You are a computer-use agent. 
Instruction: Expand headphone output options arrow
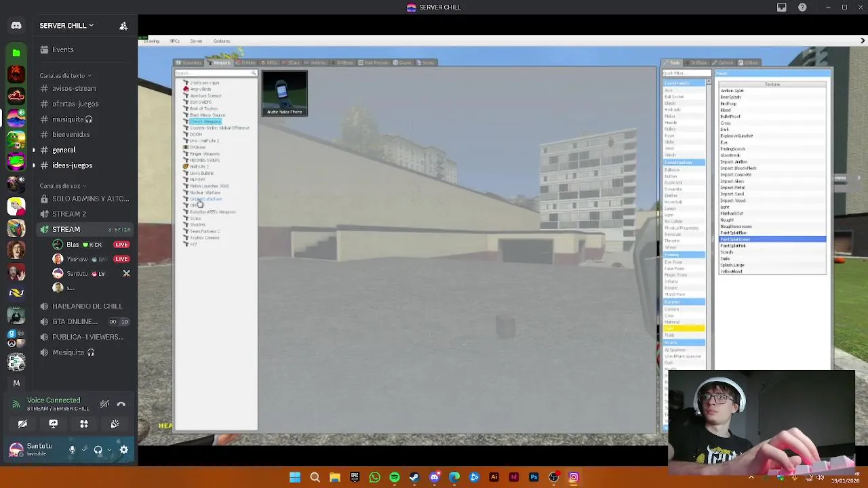point(110,449)
